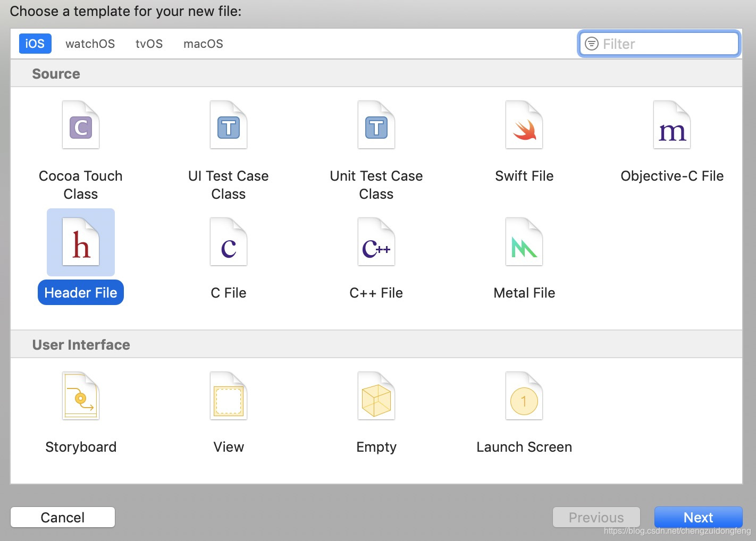Click the Previous button

click(x=597, y=517)
